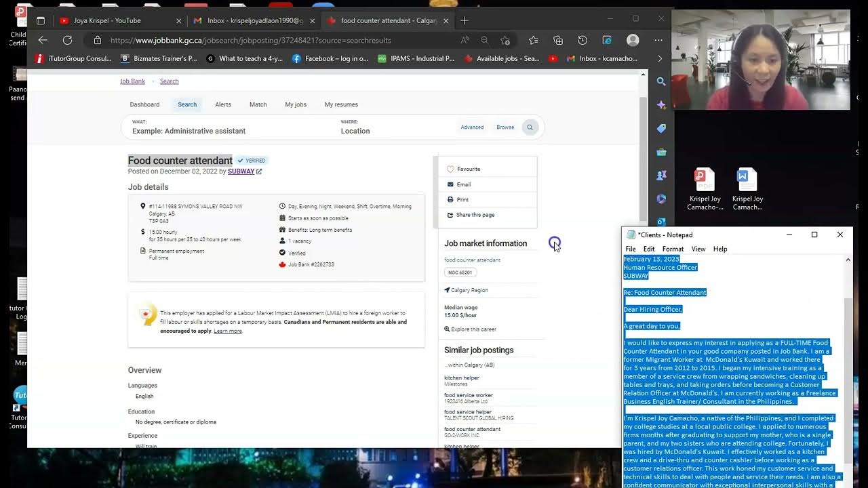Select the food counter attendant tab
This screenshot has height=488, width=868.
pyautogui.click(x=388, y=20)
